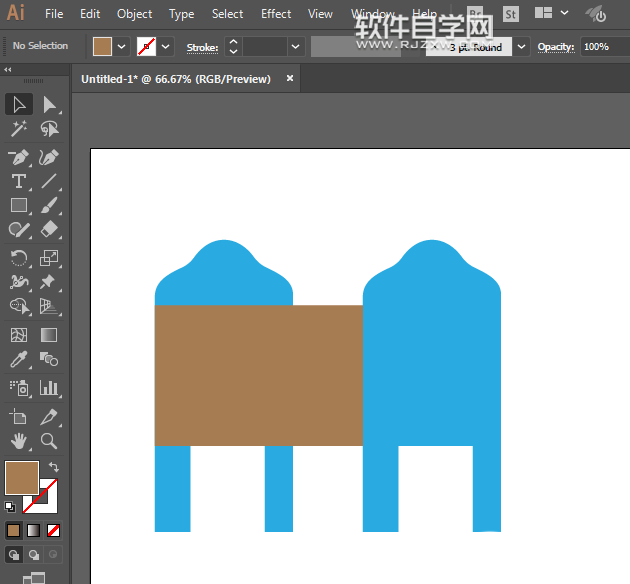Image resolution: width=630 pixels, height=584 pixels.
Task: Open the Object menu
Action: [x=135, y=14]
